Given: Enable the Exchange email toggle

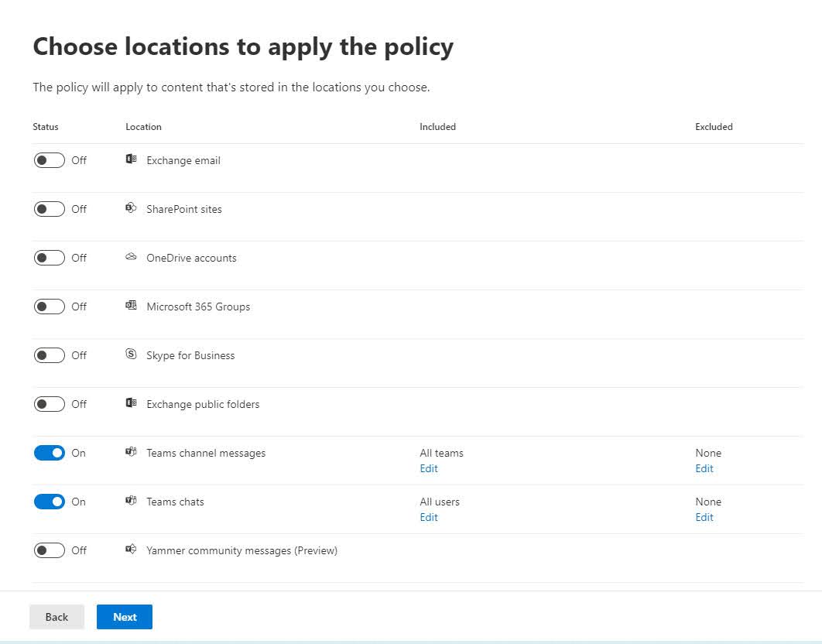Looking at the screenshot, I should pyautogui.click(x=50, y=160).
